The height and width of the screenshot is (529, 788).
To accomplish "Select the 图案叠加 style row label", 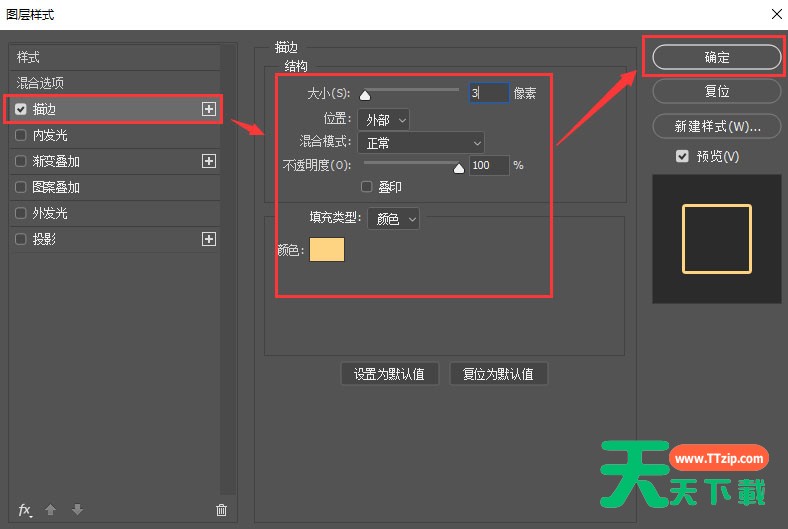I will 56,187.
